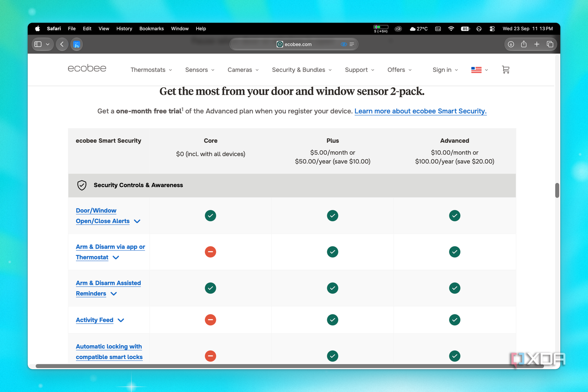Follow "Learn more about ecobee Smart Security" link
The width and height of the screenshot is (588, 392).
tap(421, 111)
